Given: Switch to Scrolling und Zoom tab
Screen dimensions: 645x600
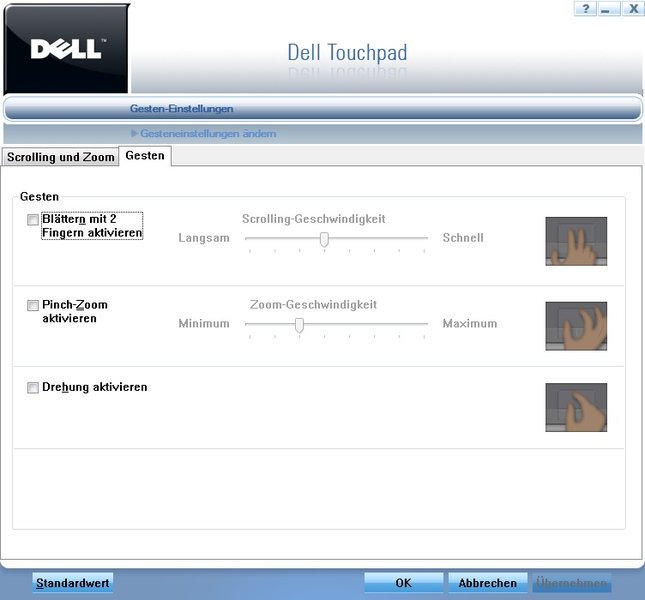Looking at the screenshot, I should point(60,157).
